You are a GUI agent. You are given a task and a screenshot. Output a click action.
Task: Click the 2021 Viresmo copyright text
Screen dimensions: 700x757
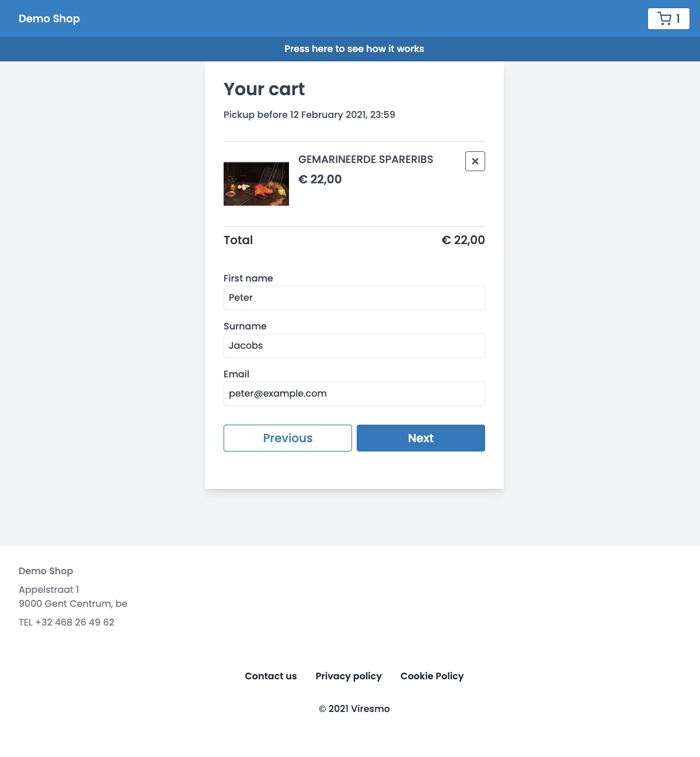354,709
